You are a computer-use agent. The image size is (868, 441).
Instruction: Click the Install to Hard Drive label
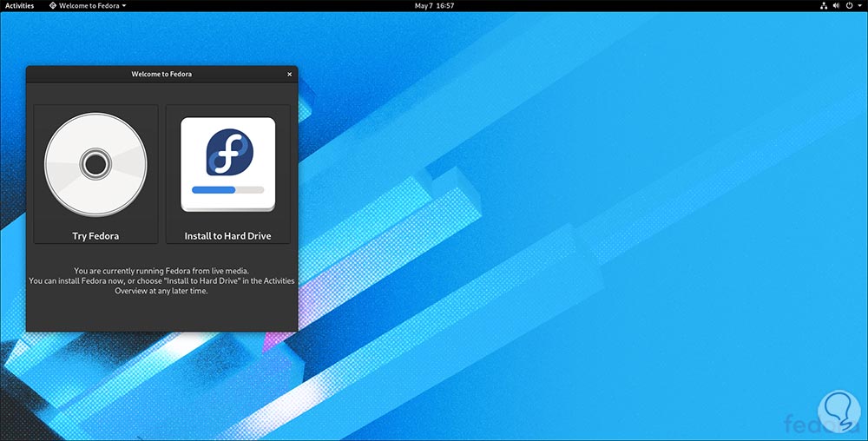(228, 236)
